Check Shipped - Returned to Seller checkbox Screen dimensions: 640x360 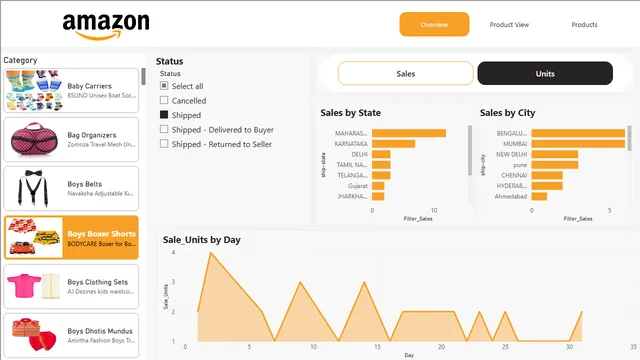(x=164, y=144)
